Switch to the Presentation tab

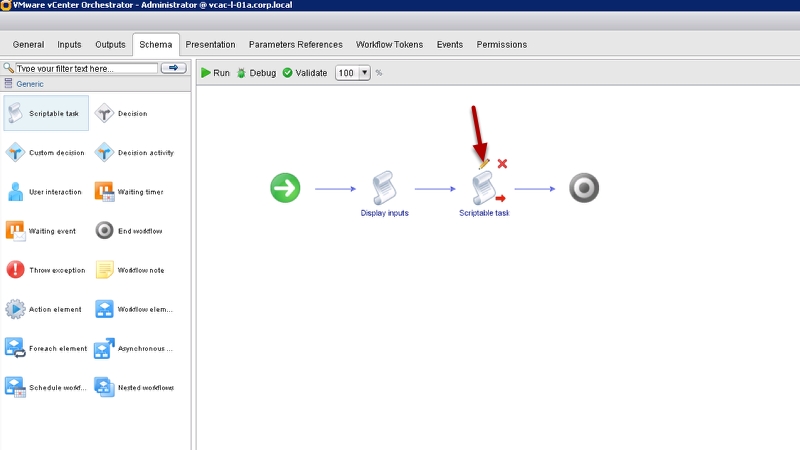(210, 44)
